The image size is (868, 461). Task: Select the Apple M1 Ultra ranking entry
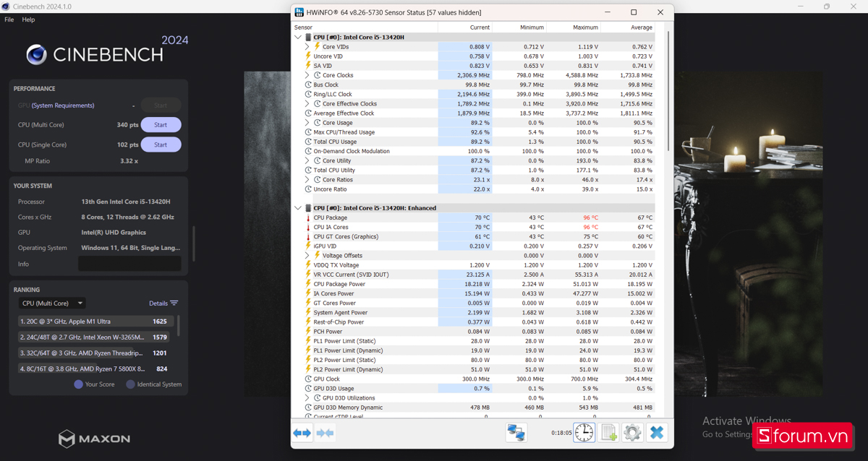pyautogui.click(x=95, y=321)
